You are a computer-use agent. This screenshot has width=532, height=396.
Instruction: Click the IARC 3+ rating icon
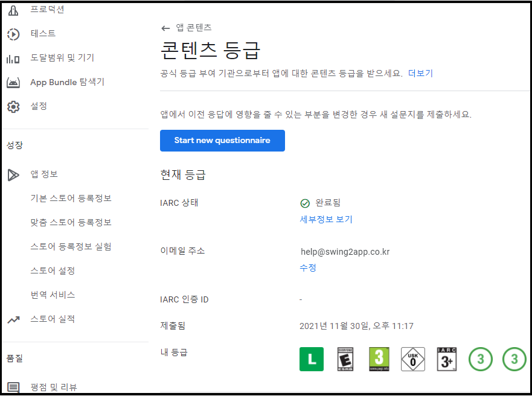(447, 359)
